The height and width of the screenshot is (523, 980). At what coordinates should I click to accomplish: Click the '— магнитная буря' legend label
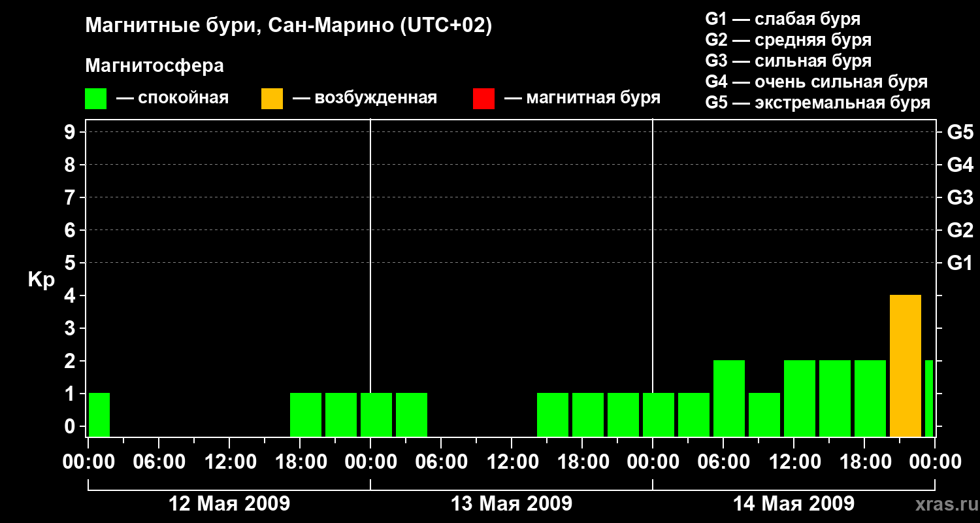point(583,98)
